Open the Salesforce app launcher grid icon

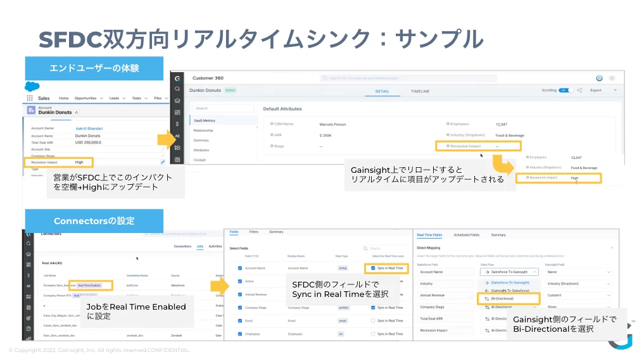(30, 98)
